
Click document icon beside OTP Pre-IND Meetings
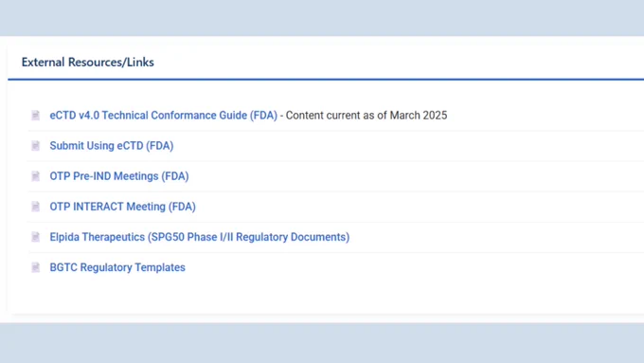[36, 176]
